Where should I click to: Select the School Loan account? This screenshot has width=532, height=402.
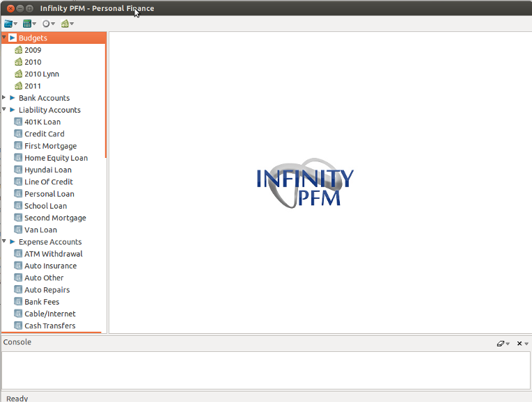45,206
